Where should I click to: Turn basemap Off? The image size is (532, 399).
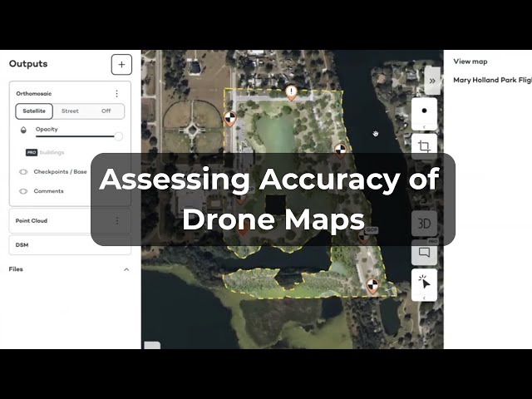pyautogui.click(x=106, y=111)
